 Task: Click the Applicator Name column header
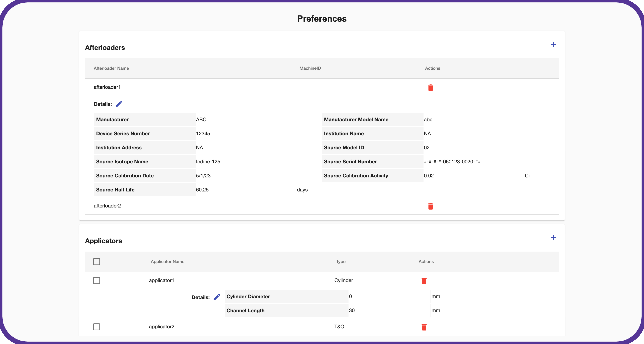pos(168,262)
